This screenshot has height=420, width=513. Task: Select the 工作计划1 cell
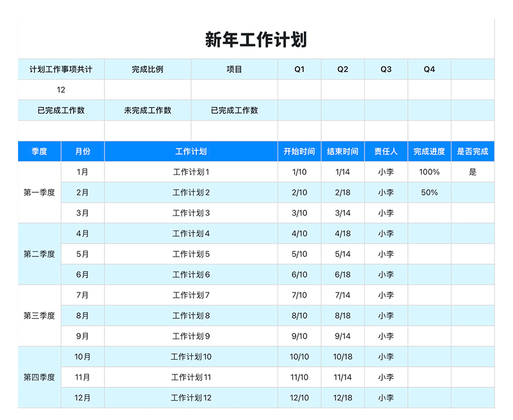pyautogui.click(x=191, y=172)
